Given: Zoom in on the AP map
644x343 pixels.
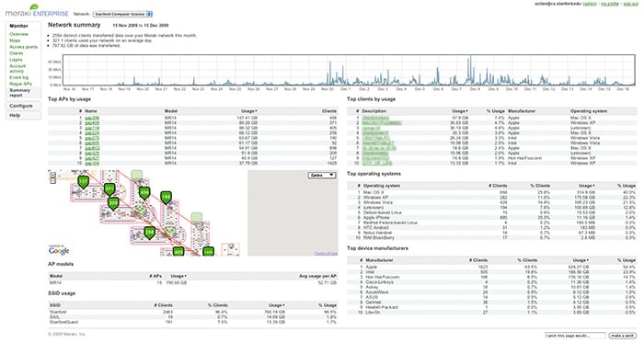Looking at the screenshot, I should pos(53,176).
